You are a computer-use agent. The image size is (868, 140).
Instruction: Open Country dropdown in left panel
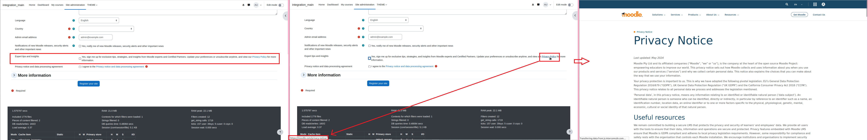coord(106,29)
